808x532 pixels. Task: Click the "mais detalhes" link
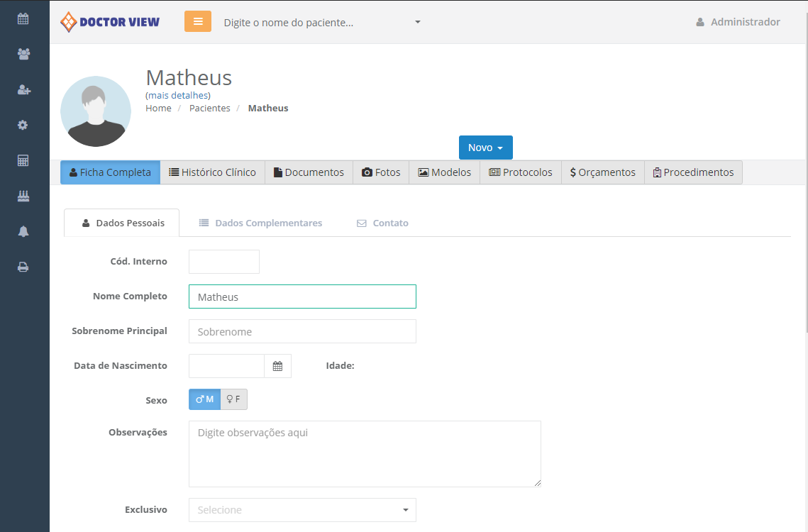tap(177, 95)
